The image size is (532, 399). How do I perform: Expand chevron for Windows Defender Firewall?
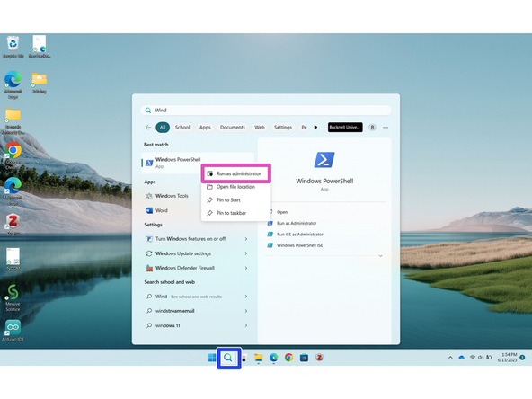tap(246, 268)
